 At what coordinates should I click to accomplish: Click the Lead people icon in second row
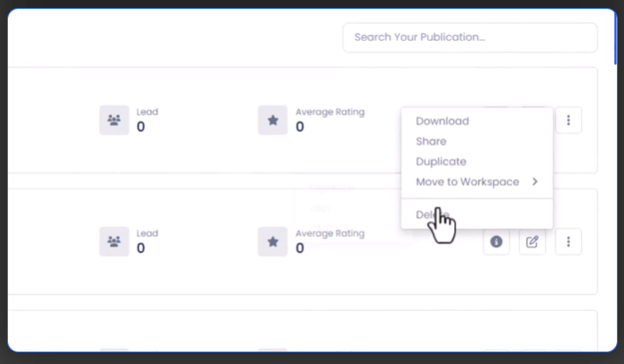114,241
